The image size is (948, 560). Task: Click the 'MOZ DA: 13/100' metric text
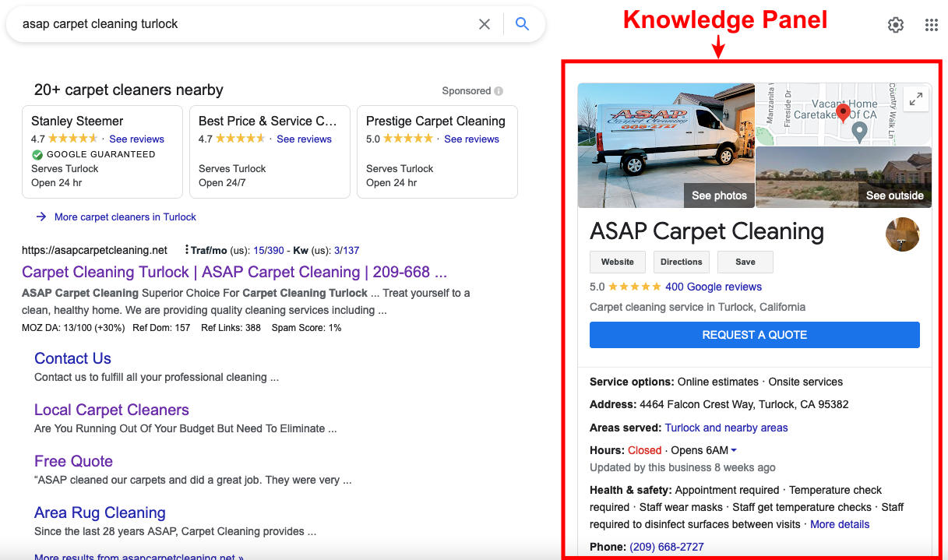(73, 328)
